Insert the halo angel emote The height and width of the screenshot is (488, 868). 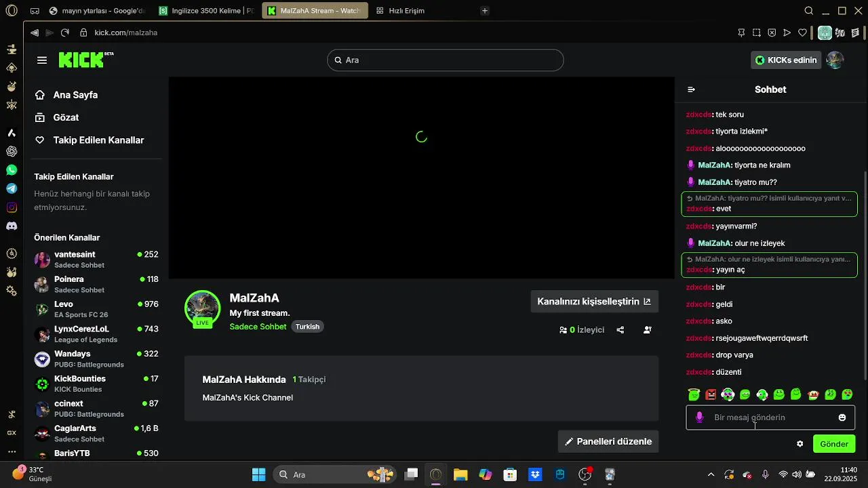pyautogui.click(x=694, y=394)
